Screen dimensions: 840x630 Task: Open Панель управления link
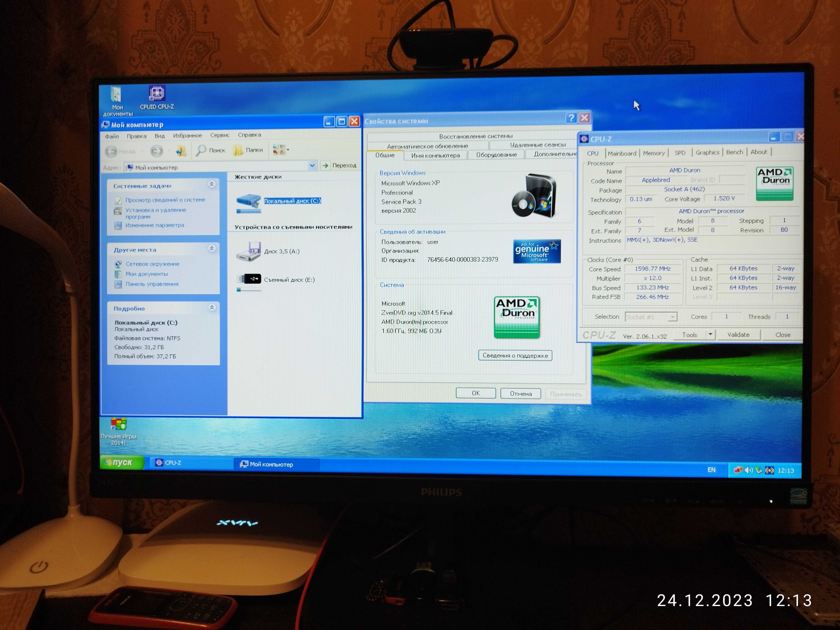[152, 284]
